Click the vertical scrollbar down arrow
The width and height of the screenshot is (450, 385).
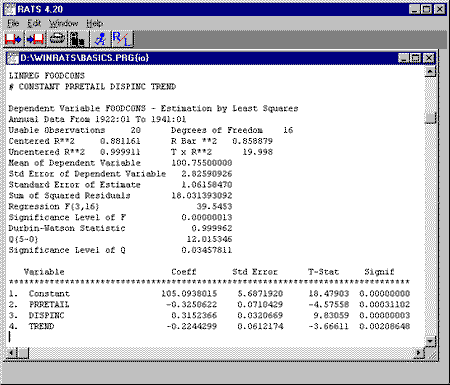pos(430,341)
